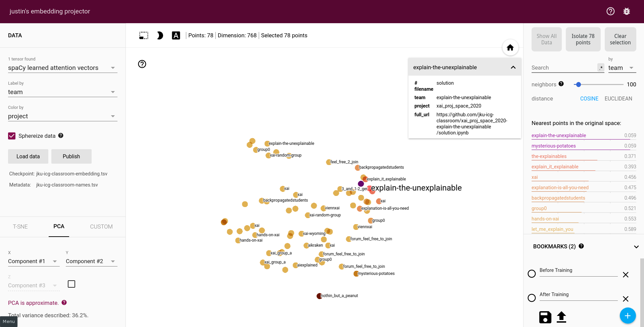Click the Load data button
The image size is (644, 327).
[x=28, y=157]
